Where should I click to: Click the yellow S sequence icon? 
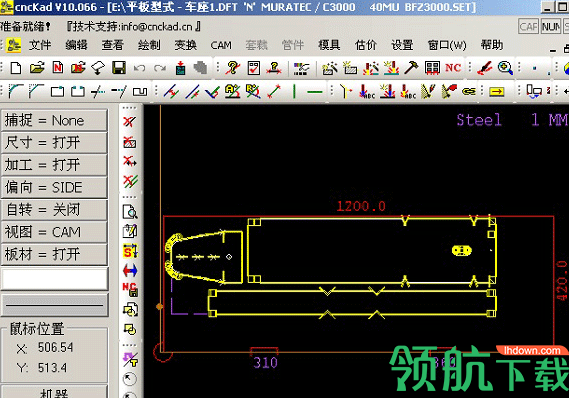[x=130, y=251]
